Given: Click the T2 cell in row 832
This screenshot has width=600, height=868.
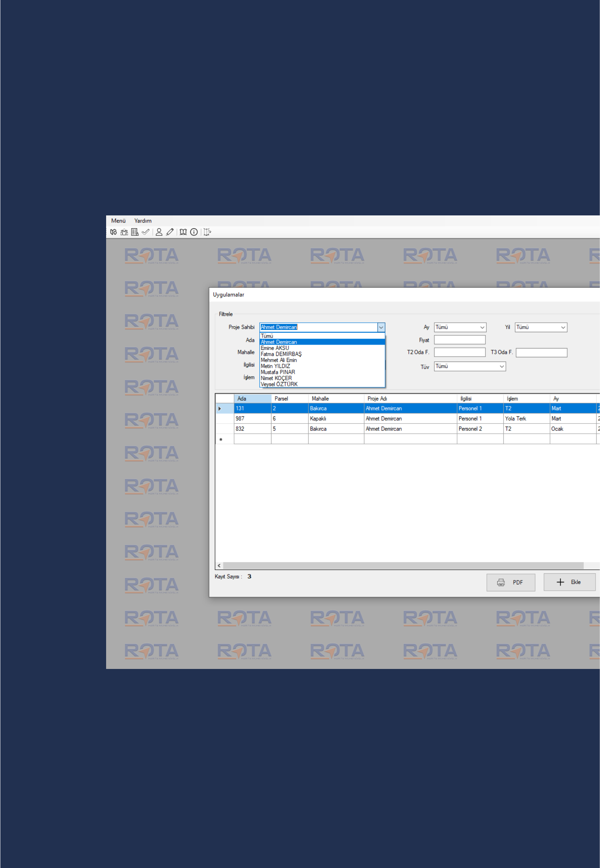Looking at the screenshot, I should [x=527, y=429].
